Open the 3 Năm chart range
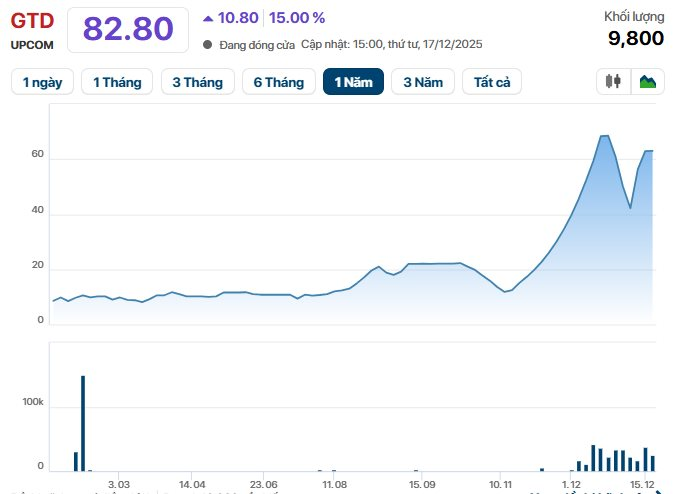Viewport: 675px width, 494px height. tap(423, 82)
